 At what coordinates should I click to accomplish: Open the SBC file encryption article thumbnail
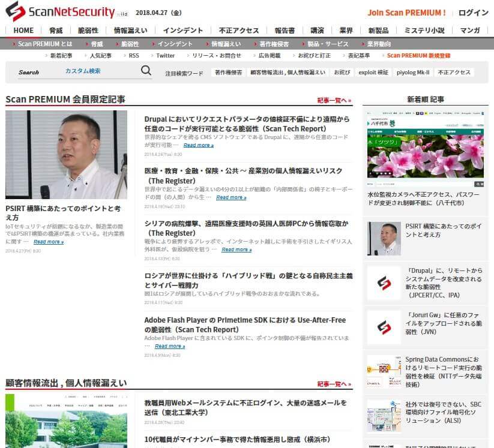coord(384,416)
